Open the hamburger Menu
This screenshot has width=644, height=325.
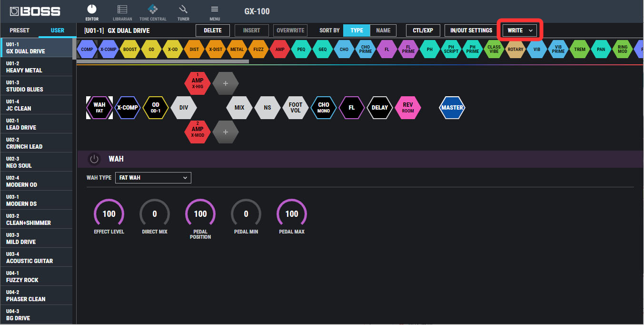pos(215,12)
